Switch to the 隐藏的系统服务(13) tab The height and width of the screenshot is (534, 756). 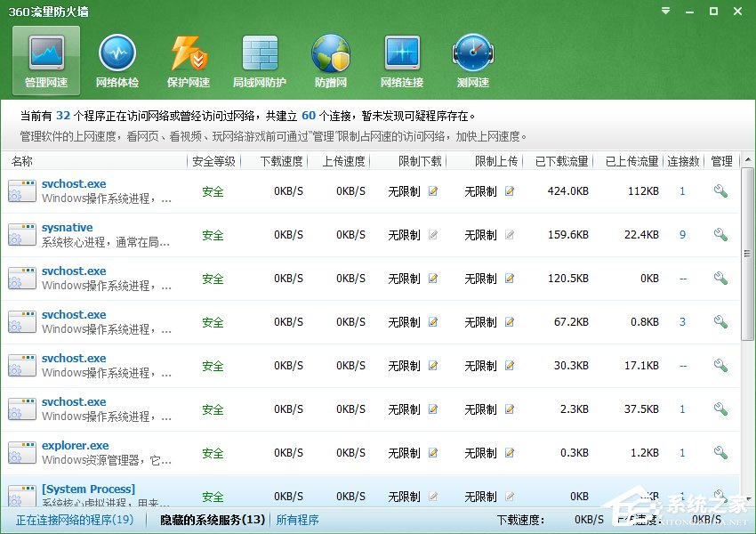(207, 520)
